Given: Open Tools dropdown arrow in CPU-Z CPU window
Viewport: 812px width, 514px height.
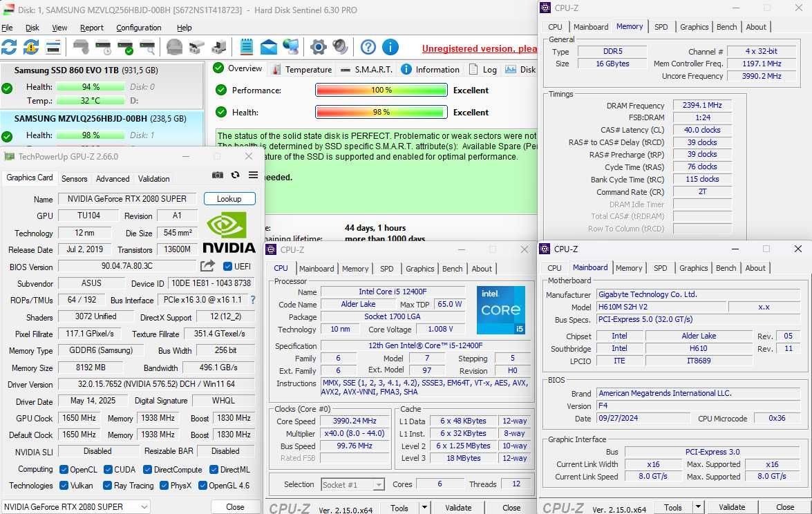Looking at the screenshot, I should point(424,508).
